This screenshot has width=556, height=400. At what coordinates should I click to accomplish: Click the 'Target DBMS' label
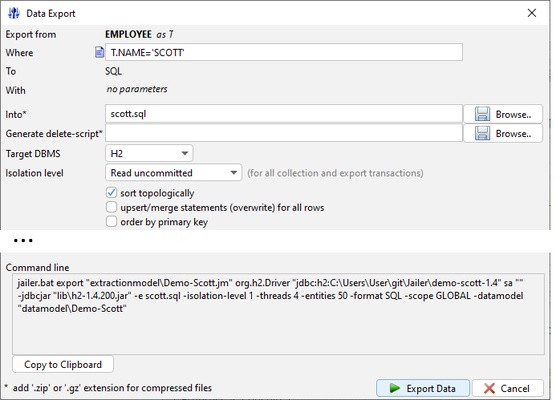click(x=33, y=154)
